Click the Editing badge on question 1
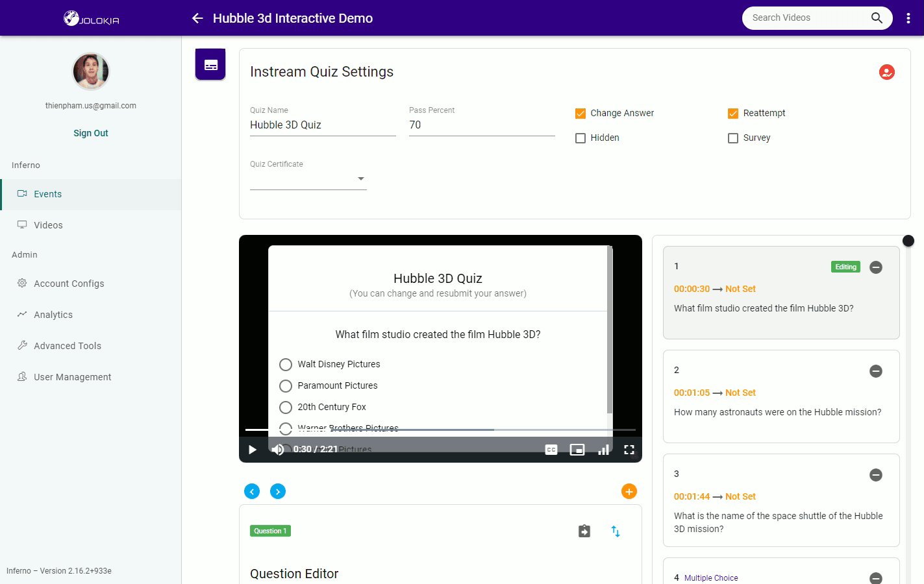 click(845, 267)
